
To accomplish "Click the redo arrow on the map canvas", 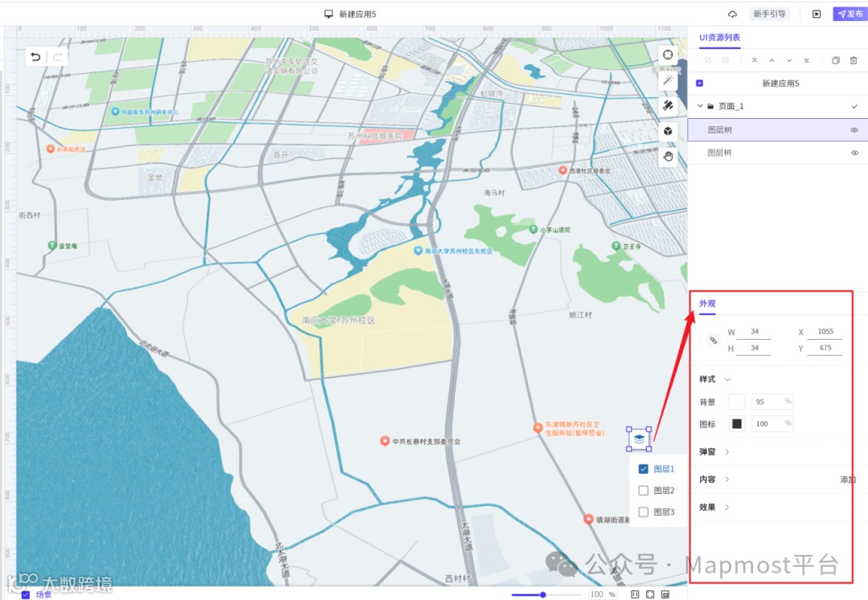I will [x=57, y=56].
